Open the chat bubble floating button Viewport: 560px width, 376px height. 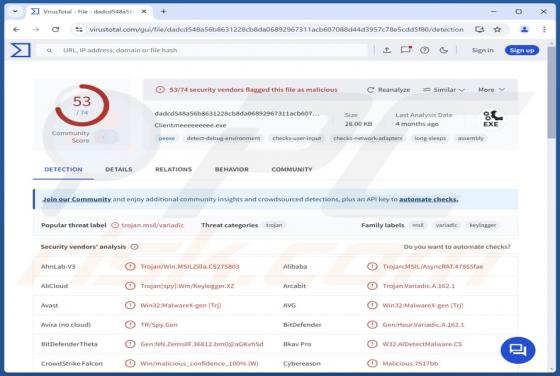[518, 350]
